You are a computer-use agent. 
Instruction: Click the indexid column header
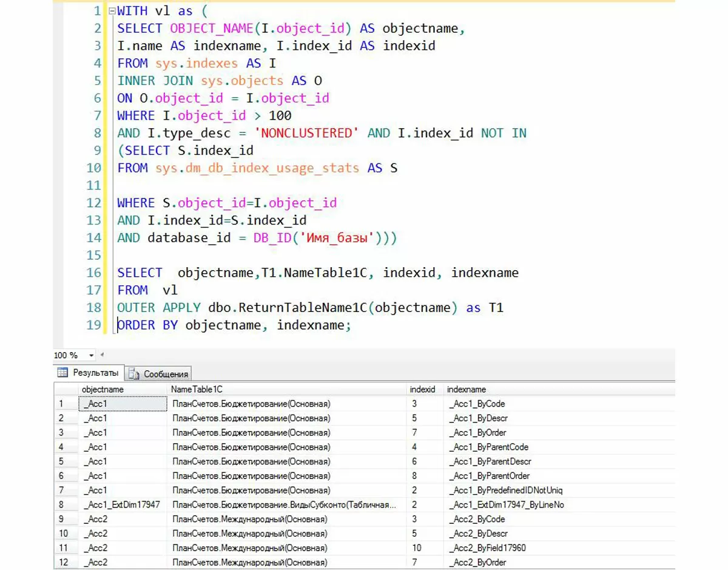[425, 389]
